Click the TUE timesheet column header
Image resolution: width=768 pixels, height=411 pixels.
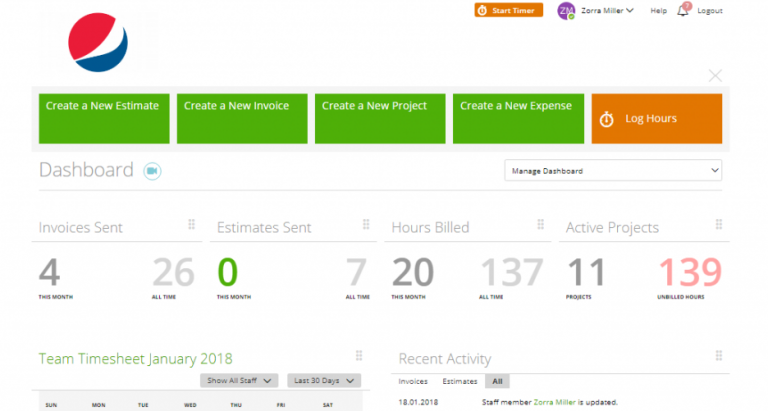pos(143,405)
